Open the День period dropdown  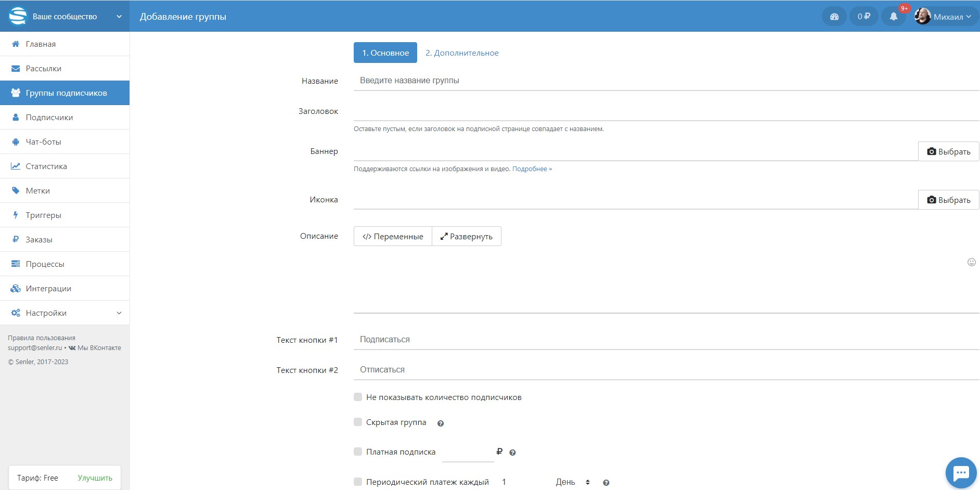click(572, 482)
